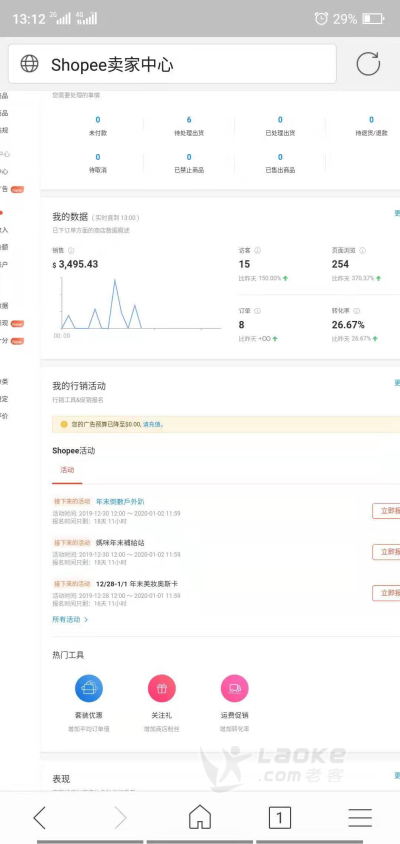Go back with browser back arrow
Image resolution: width=400 pixels, height=844 pixels.
(40, 818)
